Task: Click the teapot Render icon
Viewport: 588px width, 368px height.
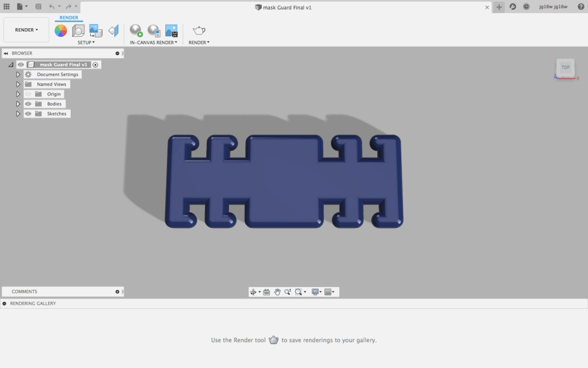Action: coord(199,30)
